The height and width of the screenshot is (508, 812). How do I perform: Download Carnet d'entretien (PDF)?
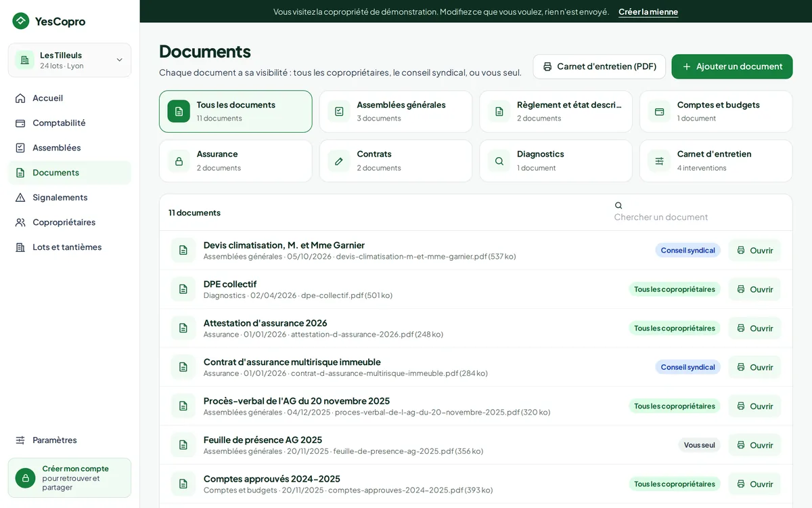(x=599, y=66)
